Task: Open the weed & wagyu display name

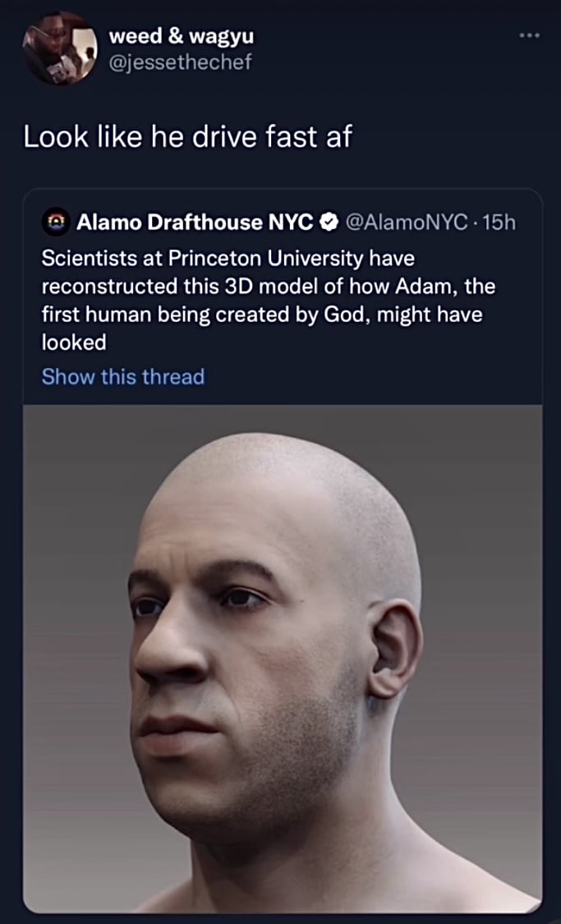Action: pos(182,36)
